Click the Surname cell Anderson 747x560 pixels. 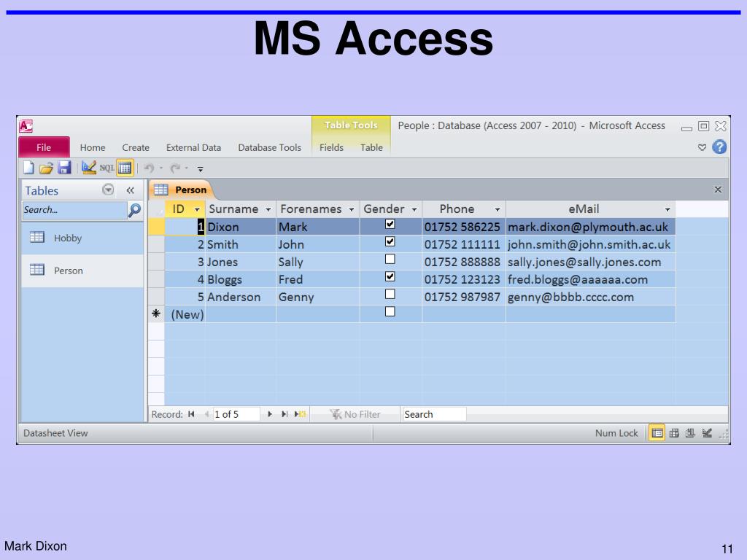[241, 297]
